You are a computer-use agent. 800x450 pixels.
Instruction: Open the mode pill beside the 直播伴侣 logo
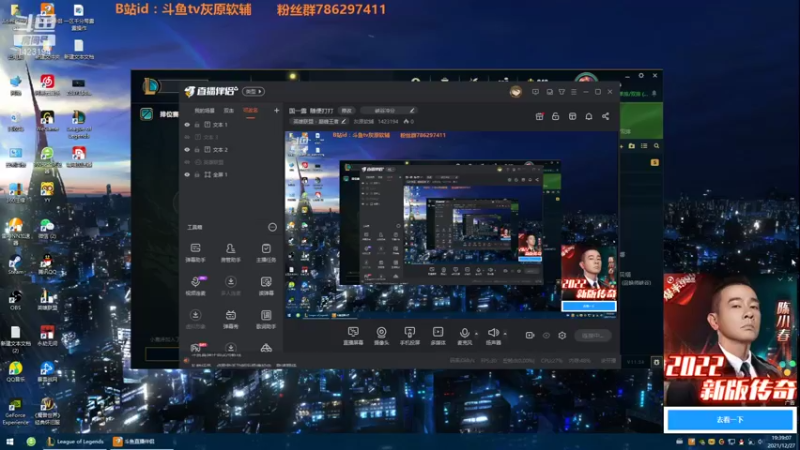pyautogui.click(x=254, y=91)
